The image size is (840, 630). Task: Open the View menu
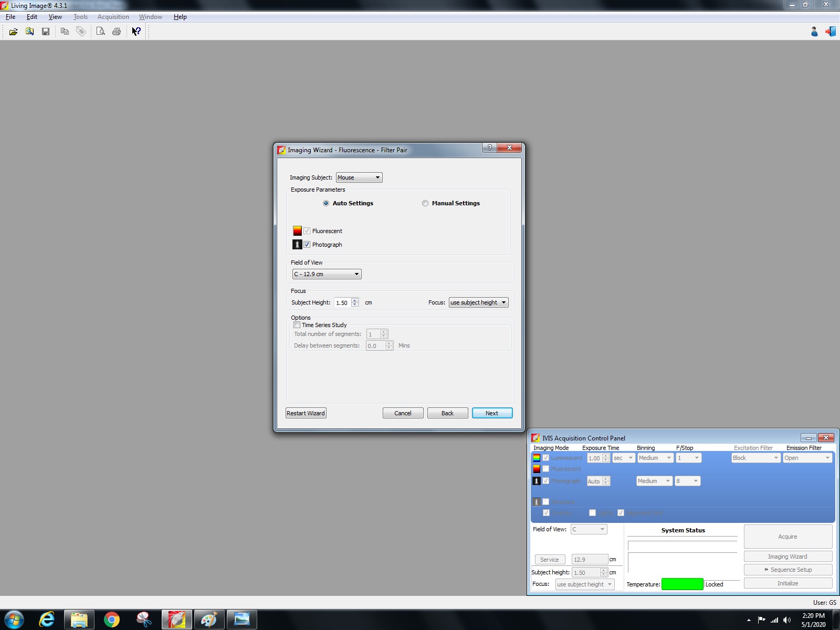(55, 17)
